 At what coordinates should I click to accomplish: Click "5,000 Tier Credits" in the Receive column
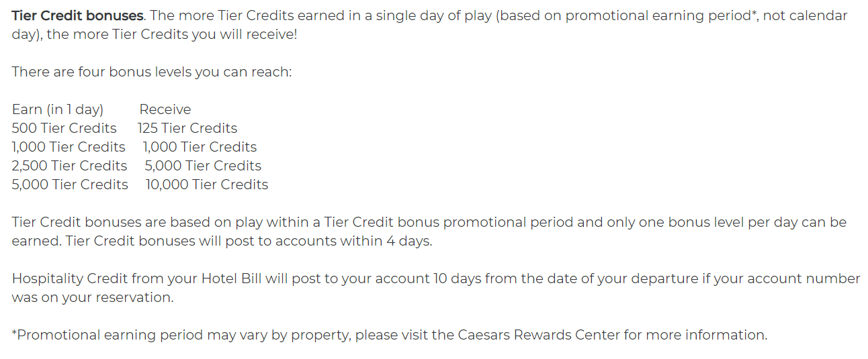pyautogui.click(x=203, y=166)
